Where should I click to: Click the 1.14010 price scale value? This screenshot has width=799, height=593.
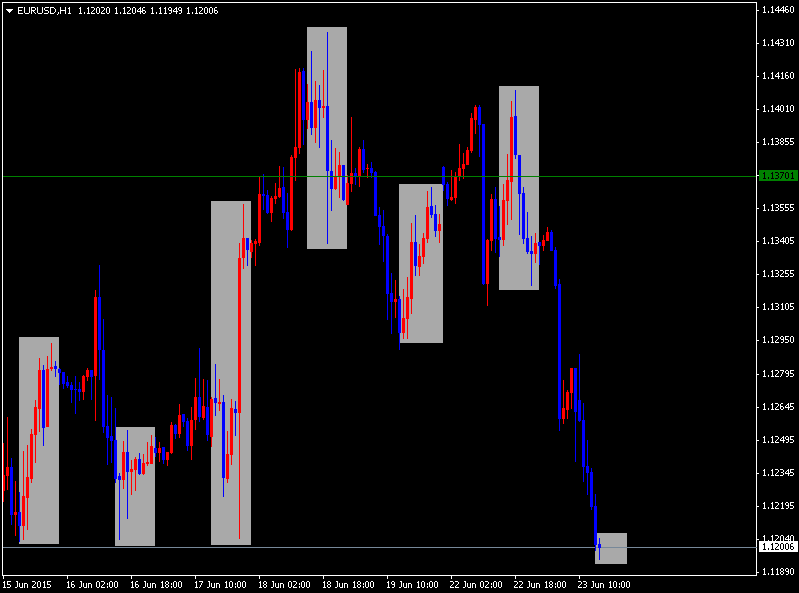click(778, 109)
